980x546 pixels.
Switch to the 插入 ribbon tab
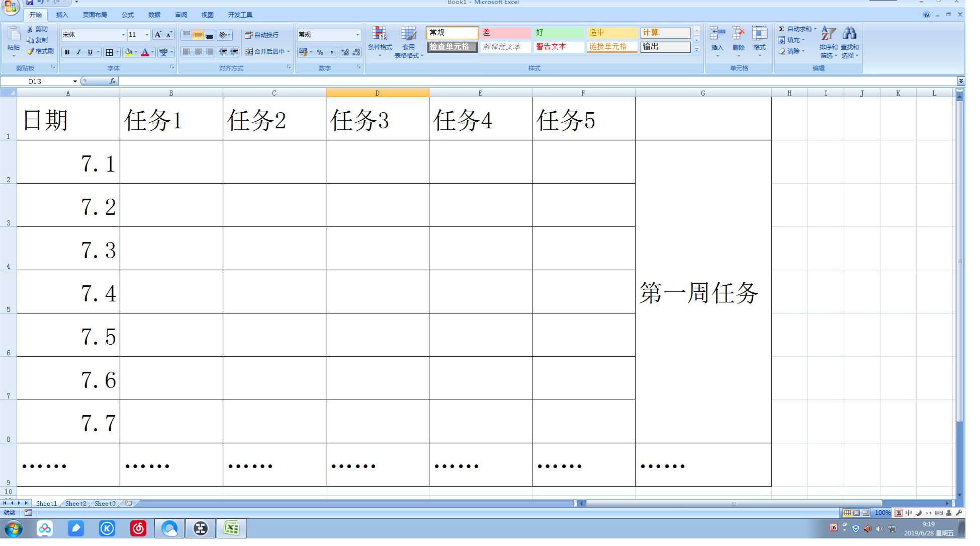pos(61,15)
